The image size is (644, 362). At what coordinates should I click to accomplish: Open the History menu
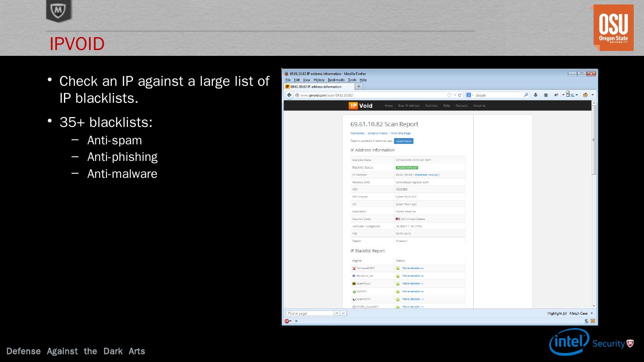[x=319, y=80]
